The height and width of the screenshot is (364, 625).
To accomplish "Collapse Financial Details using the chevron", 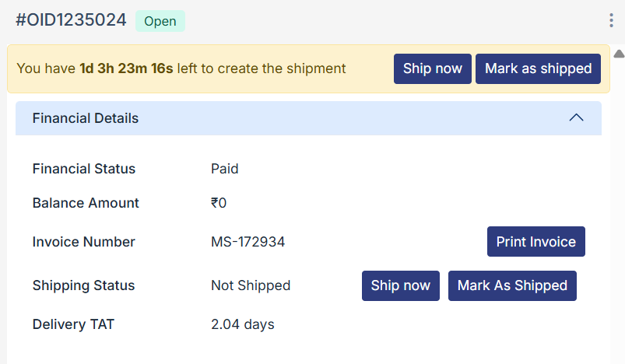I will [576, 118].
